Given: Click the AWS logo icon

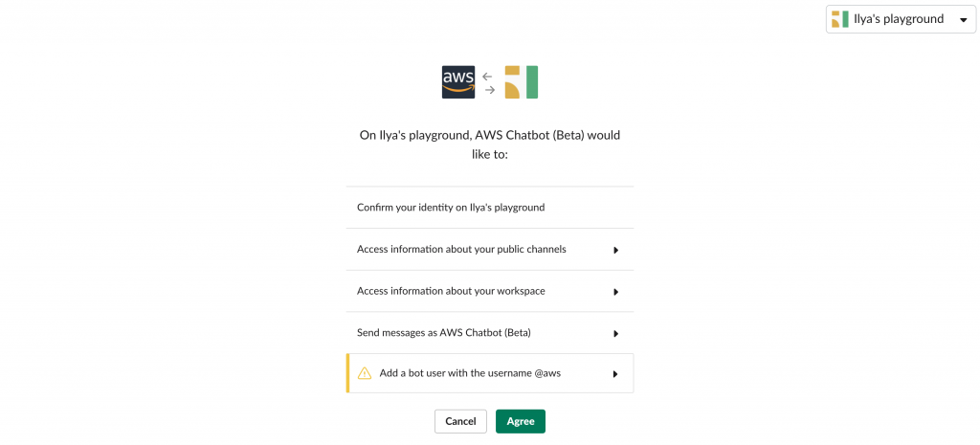Looking at the screenshot, I should pos(458,82).
